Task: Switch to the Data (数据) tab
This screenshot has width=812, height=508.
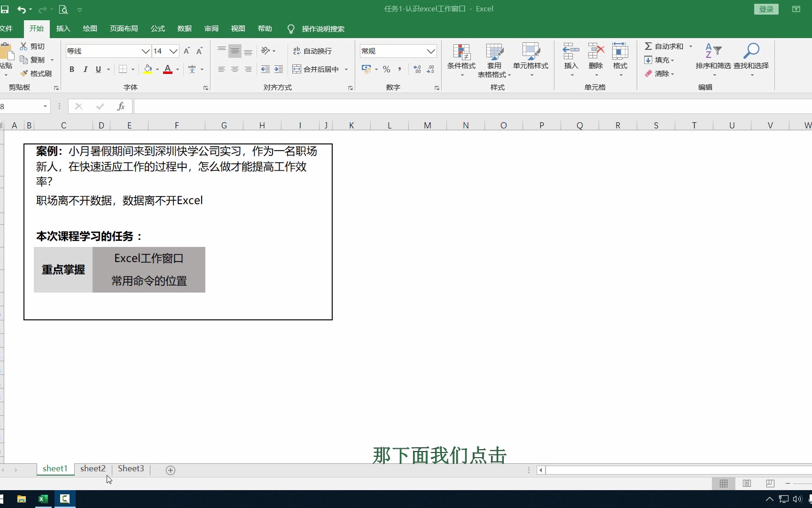Action: (x=185, y=29)
